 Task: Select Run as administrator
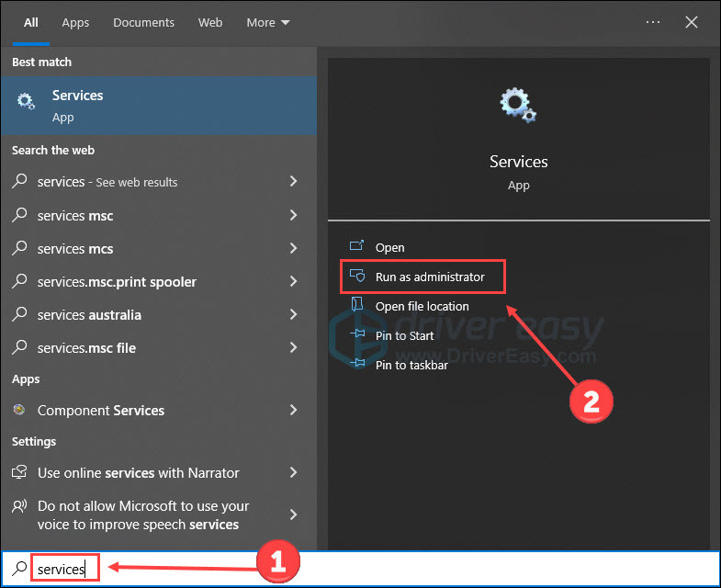429,277
